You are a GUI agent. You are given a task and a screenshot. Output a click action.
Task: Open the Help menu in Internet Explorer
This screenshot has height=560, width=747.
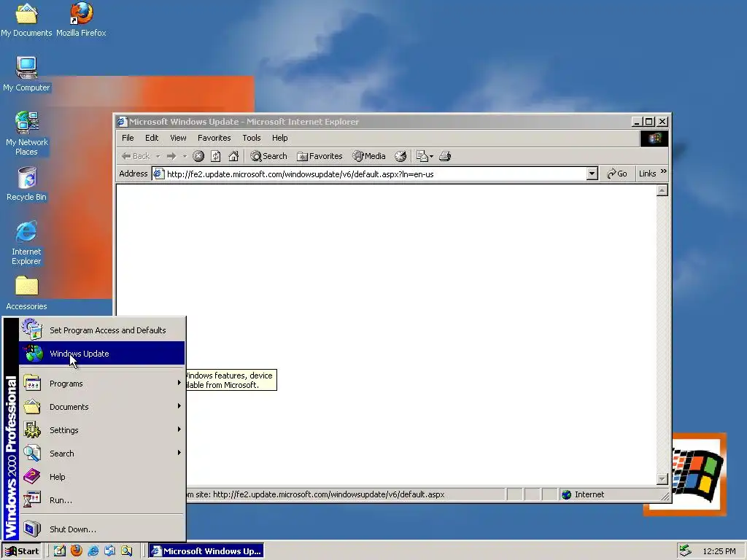coord(279,138)
